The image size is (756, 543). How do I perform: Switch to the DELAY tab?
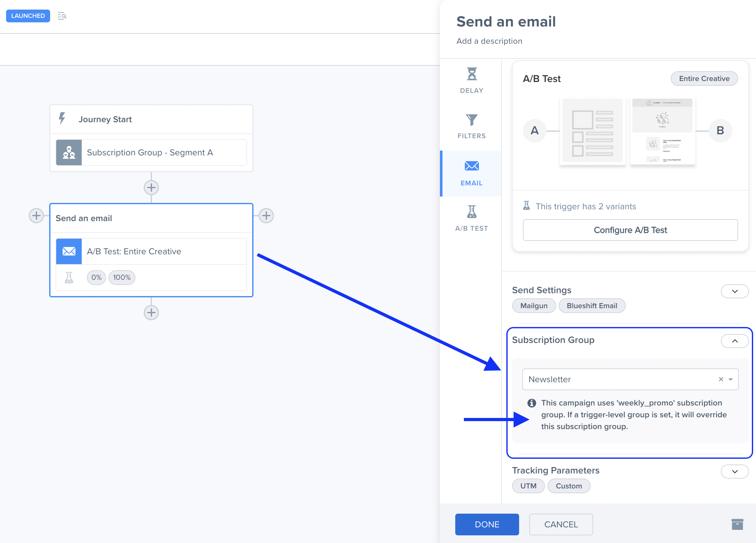tap(471, 81)
